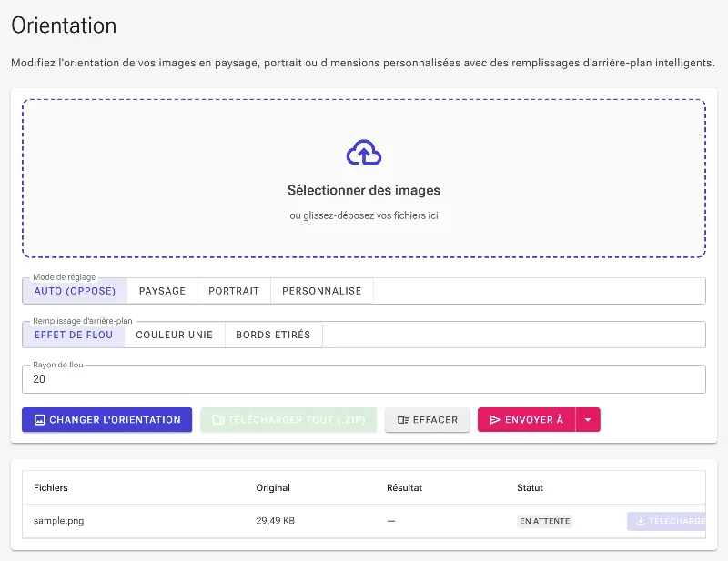The image size is (728, 561).
Task: Click the 'Orientation' page heading
Action: 64,25
